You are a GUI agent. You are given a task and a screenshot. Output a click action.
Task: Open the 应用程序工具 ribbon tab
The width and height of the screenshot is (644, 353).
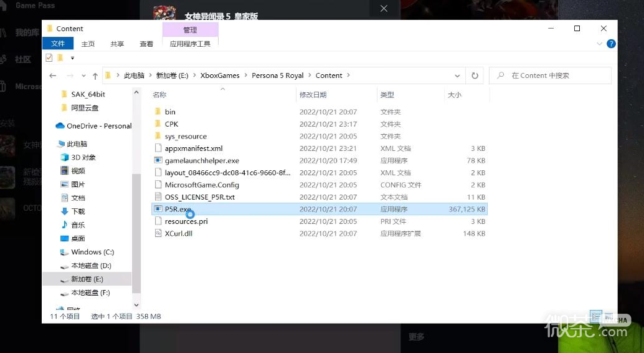pyautogui.click(x=190, y=44)
